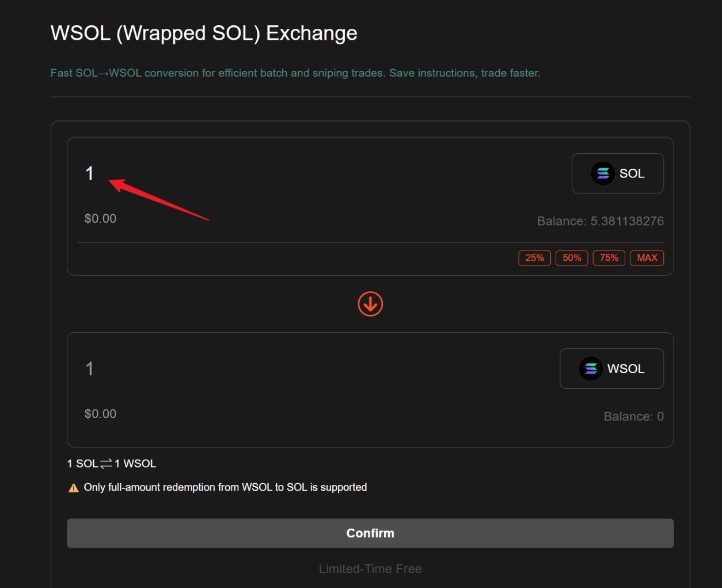
Task: Click the WSOL Exchange page heading
Action: 204,33
